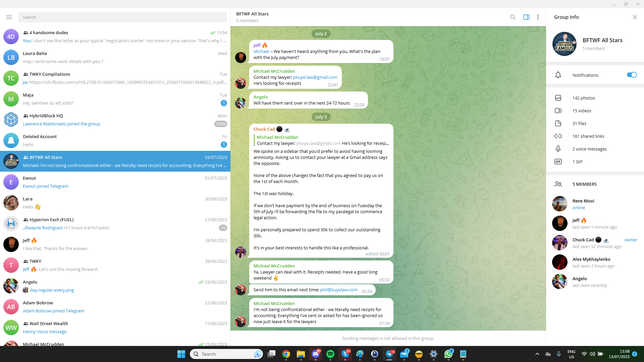Open the TWKY Compilations chat
The image size is (644, 362).
(114, 78)
